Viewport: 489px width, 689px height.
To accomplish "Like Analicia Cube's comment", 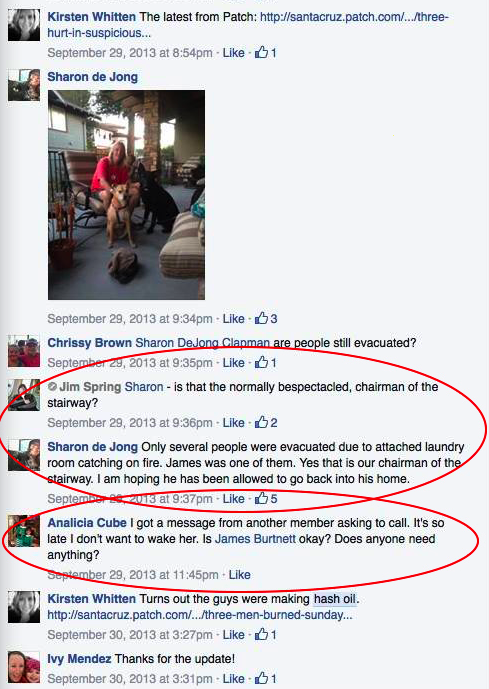I will point(239,575).
